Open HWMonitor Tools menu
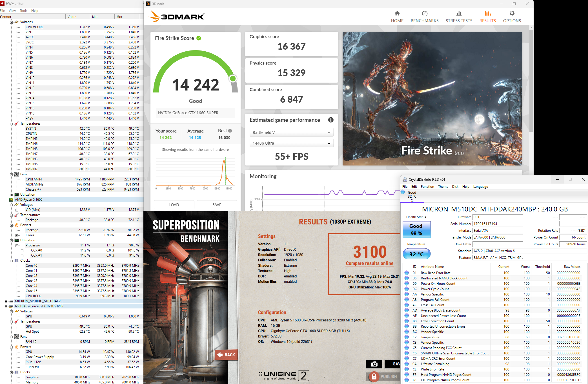 [x=23, y=11]
